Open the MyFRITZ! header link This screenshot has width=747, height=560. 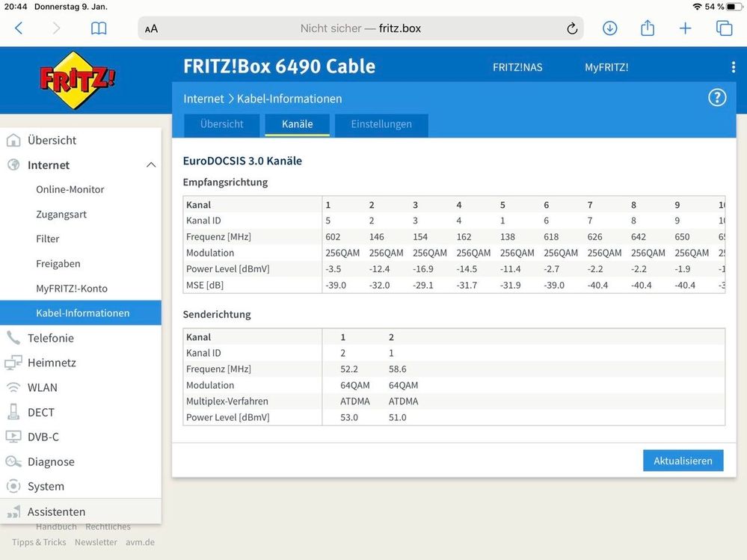[606, 67]
